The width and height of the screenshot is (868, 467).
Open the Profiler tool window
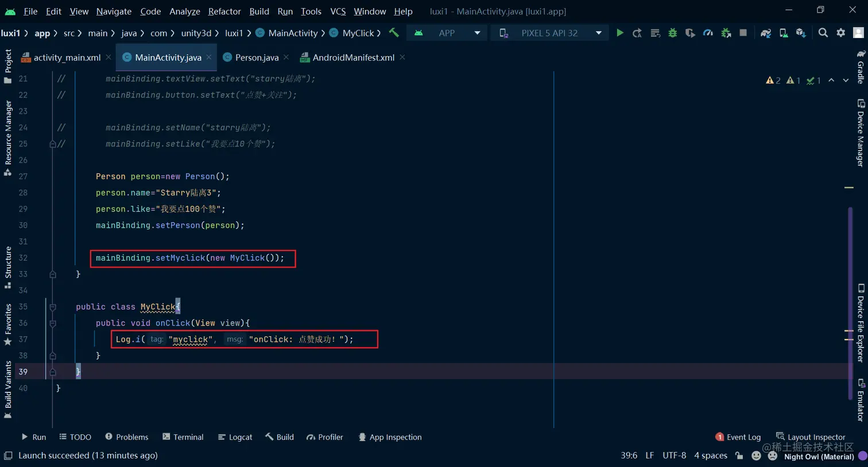pos(324,437)
